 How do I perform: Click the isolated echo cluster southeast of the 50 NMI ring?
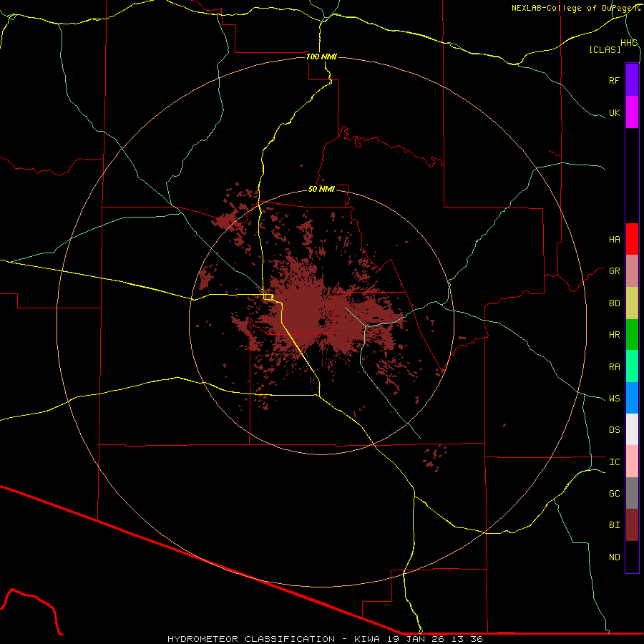pyautogui.click(x=435, y=457)
